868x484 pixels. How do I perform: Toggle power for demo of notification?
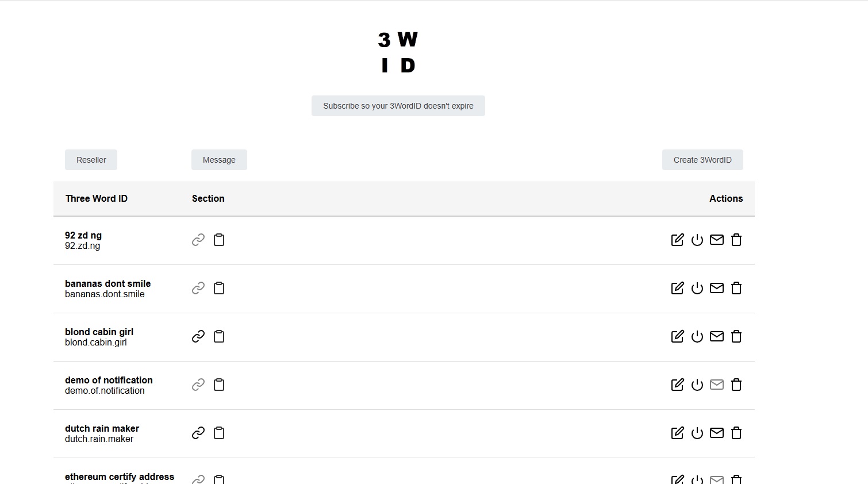tap(697, 385)
